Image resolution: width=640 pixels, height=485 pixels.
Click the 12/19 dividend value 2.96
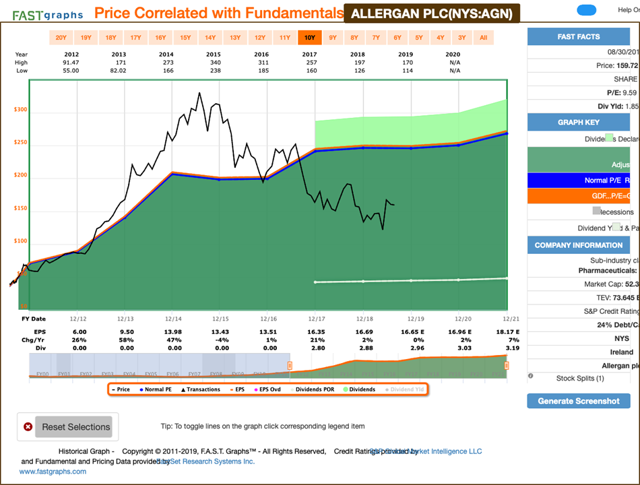point(417,348)
